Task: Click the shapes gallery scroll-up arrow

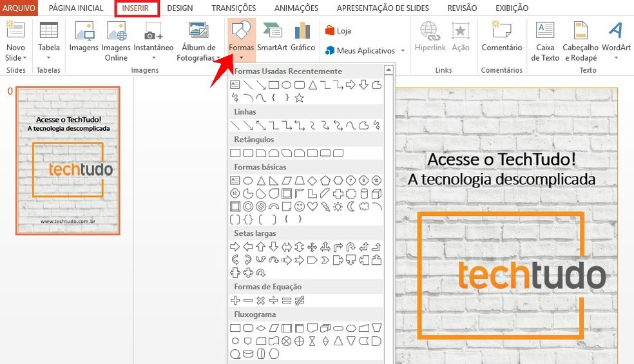Action: (x=389, y=70)
